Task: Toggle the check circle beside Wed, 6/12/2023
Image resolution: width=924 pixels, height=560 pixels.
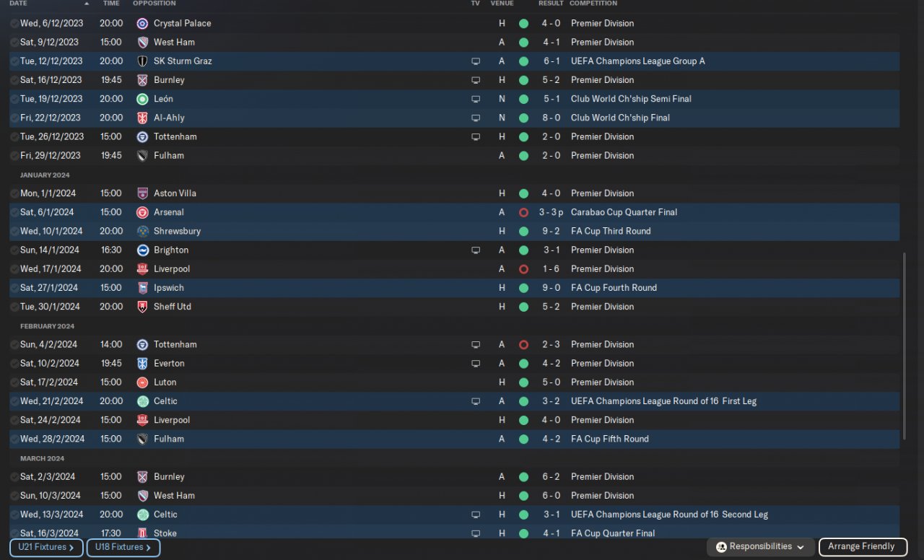Action: pyautogui.click(x=14, y=24)
